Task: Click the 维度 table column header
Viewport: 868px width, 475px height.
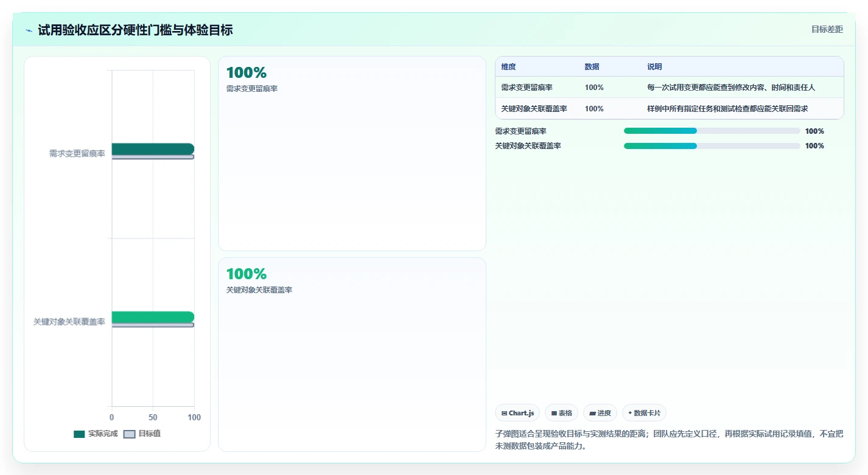Action: coord(509,67)
